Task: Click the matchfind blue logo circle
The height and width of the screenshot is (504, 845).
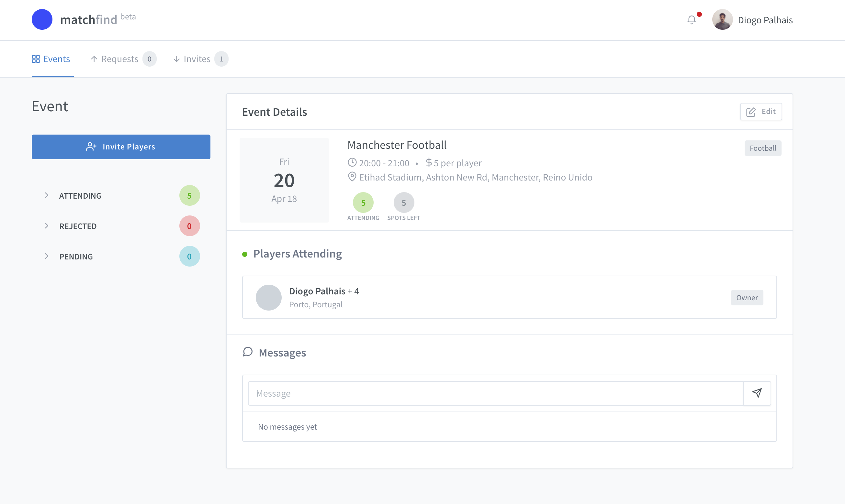Action: [42, 19]
